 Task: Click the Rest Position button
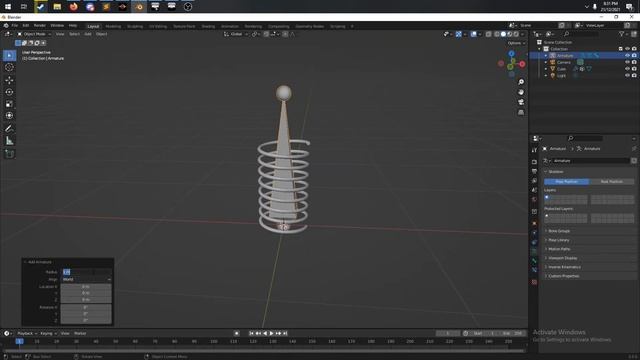(611, 182)
